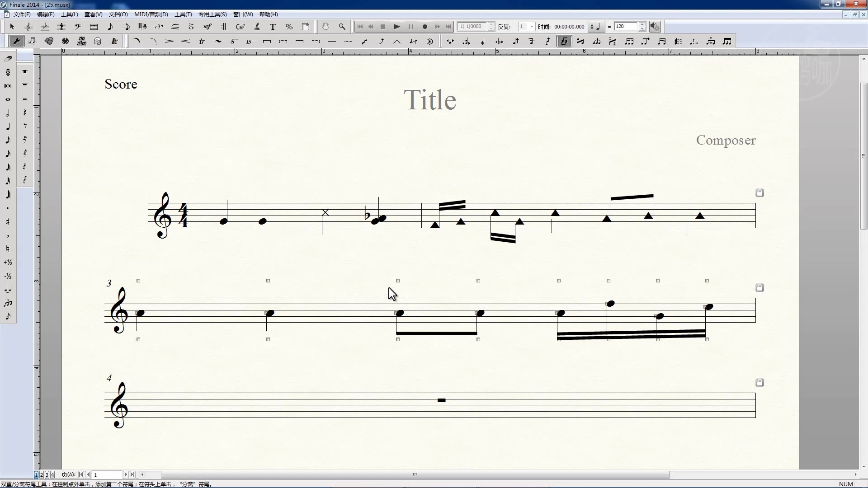Select the Expression mf tool
This screenshot has width=868, height=488.
coord(207,27)
